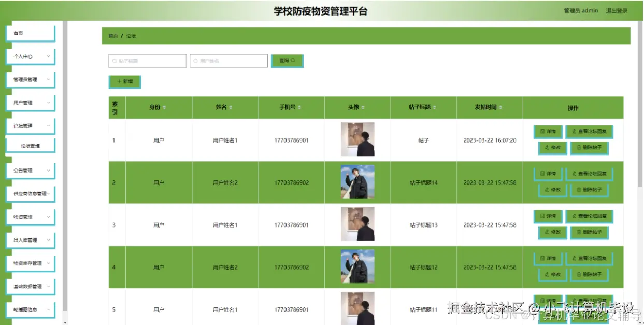Collapse the 论坛管理 parent menu

(x=31, y=126)
